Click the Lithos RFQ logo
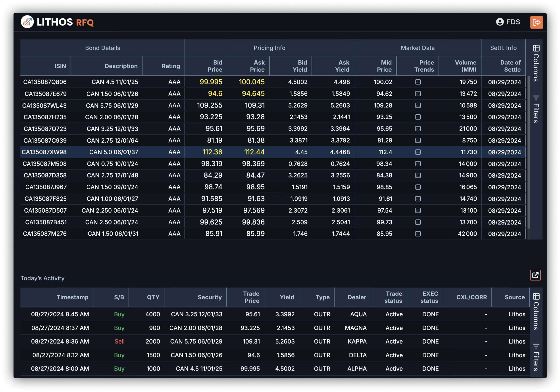The height and width of the screenshot is (392, 560). point(57,22)
